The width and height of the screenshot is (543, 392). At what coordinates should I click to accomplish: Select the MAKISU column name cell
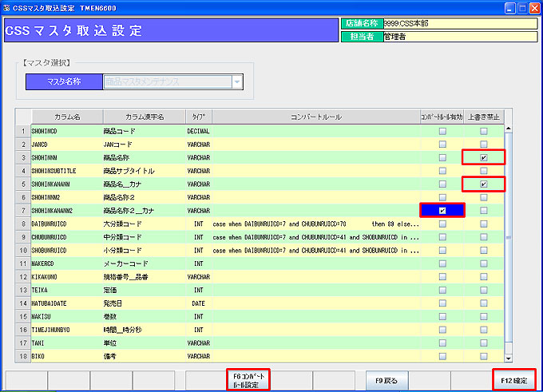[67, 316]
